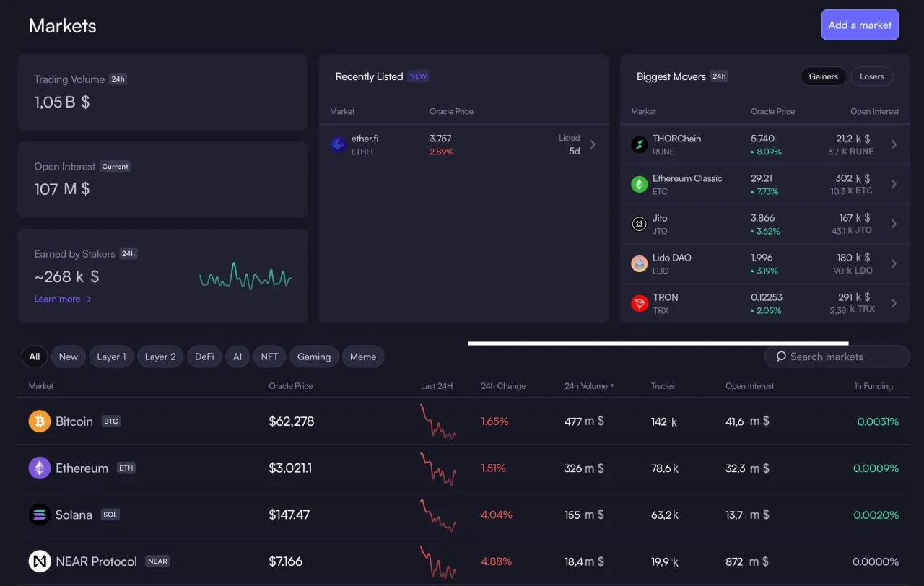Viewport: 924px width, 586px height.
Task: Click the Lido DAO icon
Action: [x=640, y=263]
